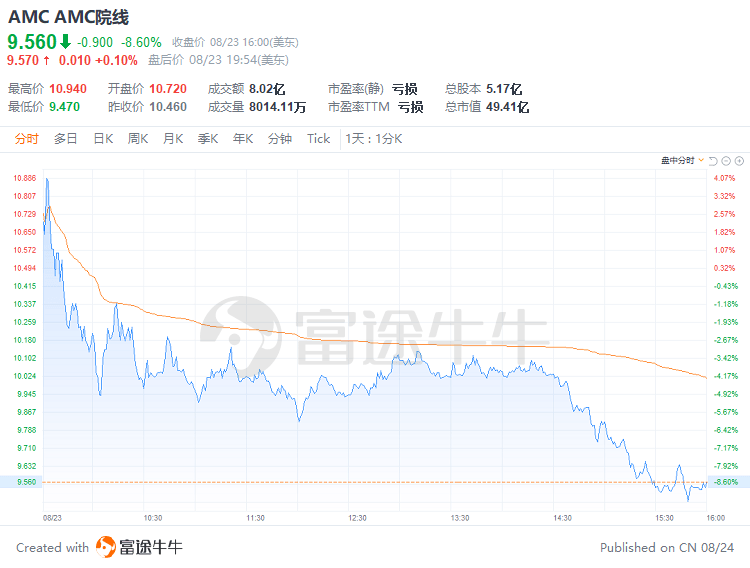Click the 市盈率TTM value 亏损
Screen dimensions: 750x568
(x=410, y=107)
